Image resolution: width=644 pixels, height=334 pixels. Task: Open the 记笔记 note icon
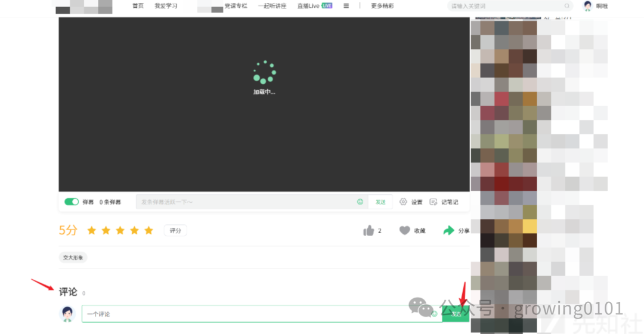[x=434, y=202]
